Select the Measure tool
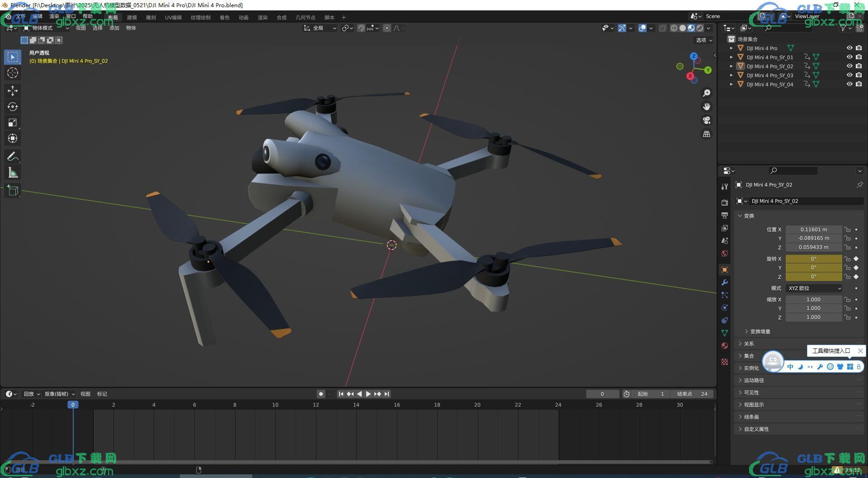Viewport: 868px width, 478px height. (x=13, y=173)
